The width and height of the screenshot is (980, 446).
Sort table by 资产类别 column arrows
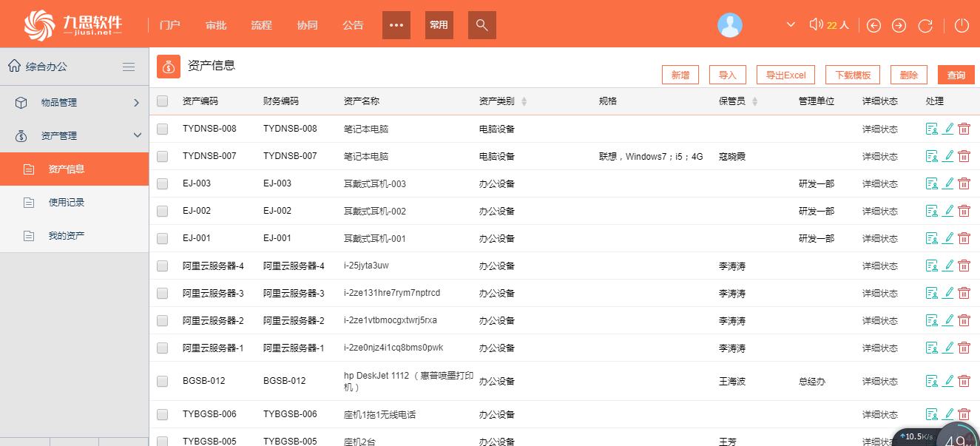point(524,101)
